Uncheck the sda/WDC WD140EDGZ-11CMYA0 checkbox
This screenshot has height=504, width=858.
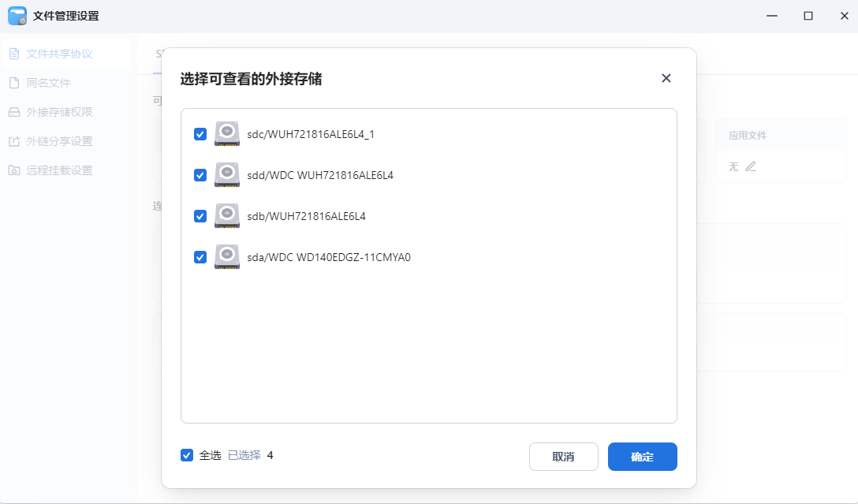(200, 256)
